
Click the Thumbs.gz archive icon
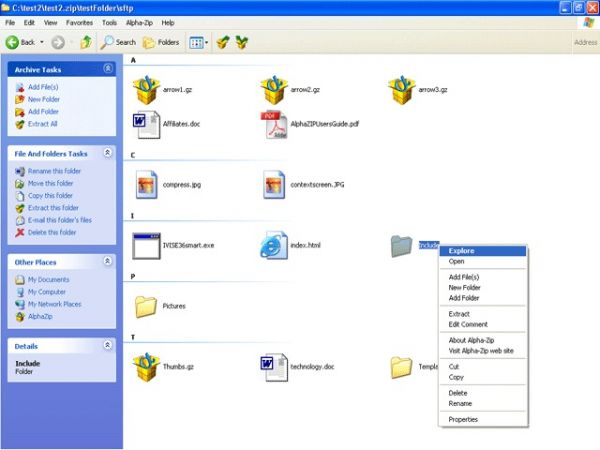pos(147,366)
